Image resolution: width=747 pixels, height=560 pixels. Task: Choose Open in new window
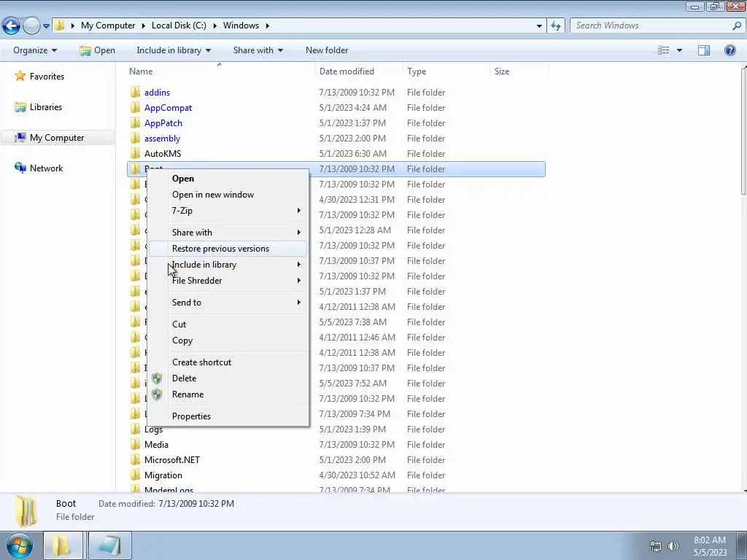pyautogui.click(x=228, y=194)
